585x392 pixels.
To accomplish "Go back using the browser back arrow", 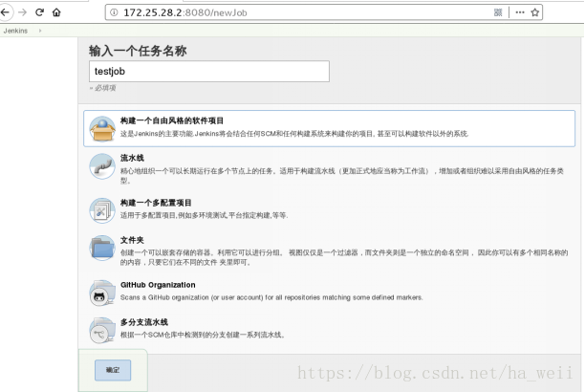I will (5, 12).
